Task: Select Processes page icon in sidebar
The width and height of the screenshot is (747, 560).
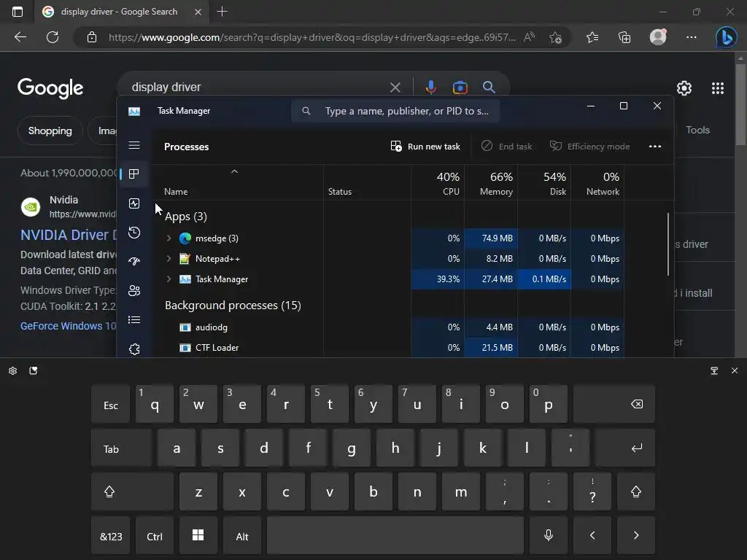Action: [x=134, y=174]
